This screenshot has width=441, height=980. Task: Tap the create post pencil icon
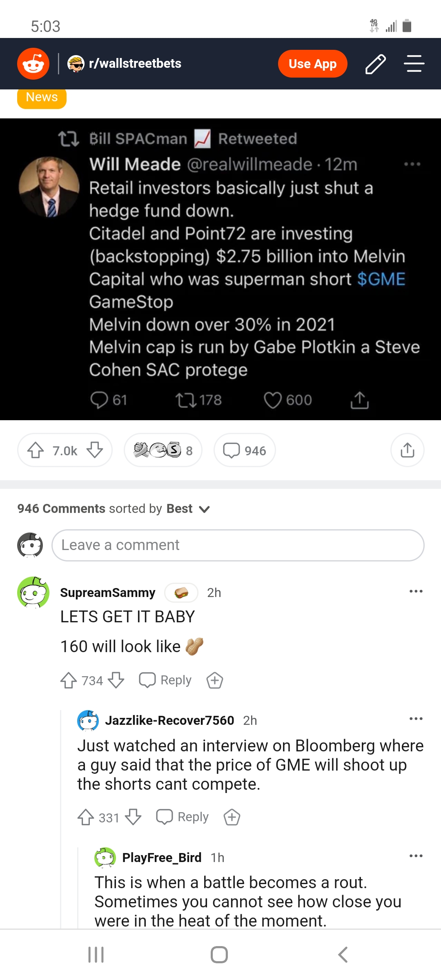click(x=375, y=64)
